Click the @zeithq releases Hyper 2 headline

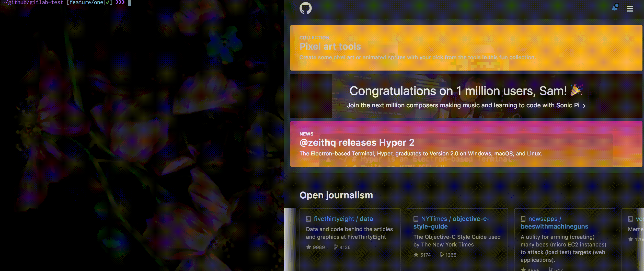tap(358, 142)
